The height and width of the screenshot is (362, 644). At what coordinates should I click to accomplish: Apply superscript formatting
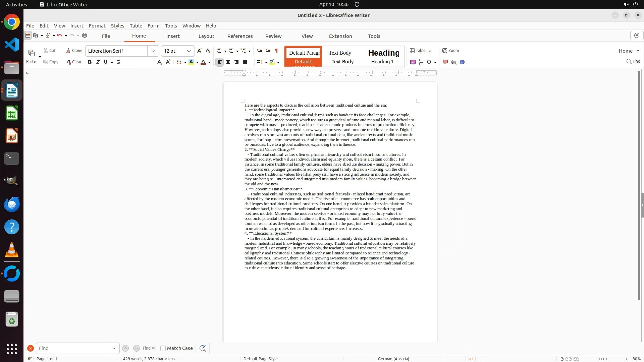(x=168, y=62)
